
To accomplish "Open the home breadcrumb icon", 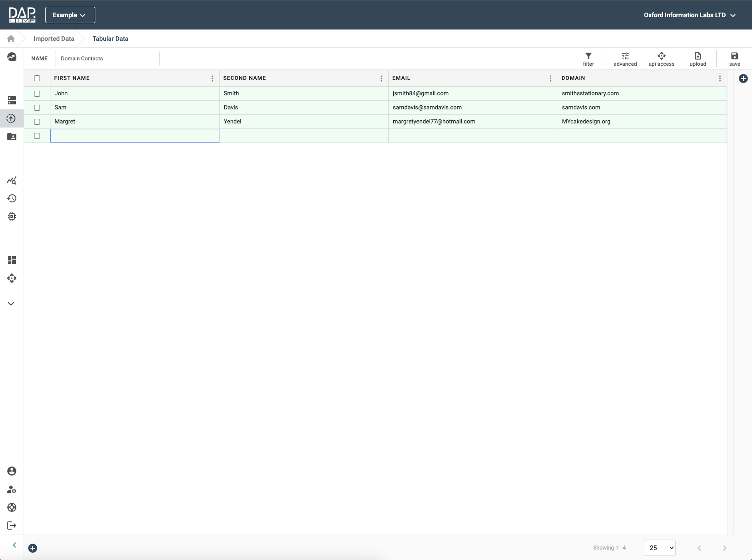I will [11, 39].
